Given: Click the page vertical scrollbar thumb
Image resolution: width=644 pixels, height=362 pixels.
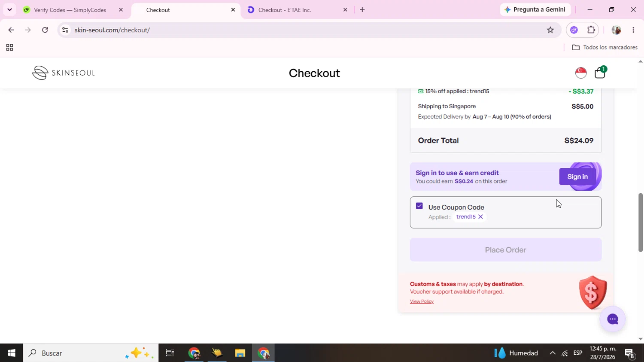Looking at the screenshot, I should pos(640,222).
